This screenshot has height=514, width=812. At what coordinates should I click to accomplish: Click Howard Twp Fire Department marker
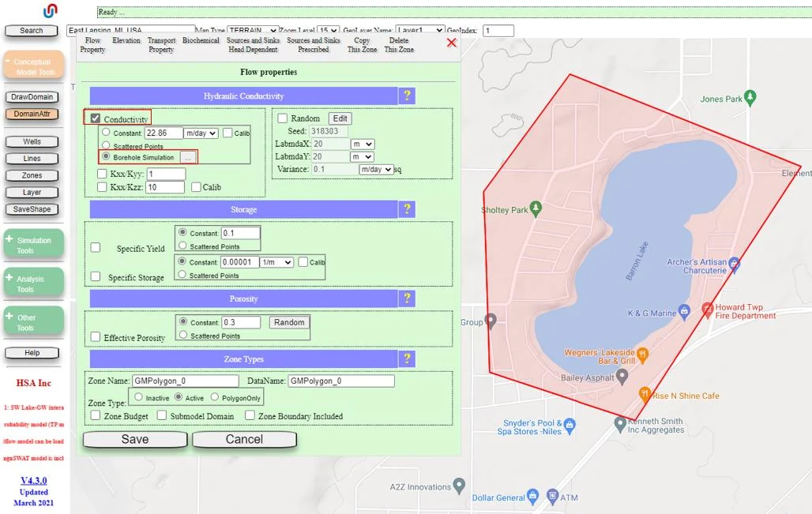click(708, 310)
